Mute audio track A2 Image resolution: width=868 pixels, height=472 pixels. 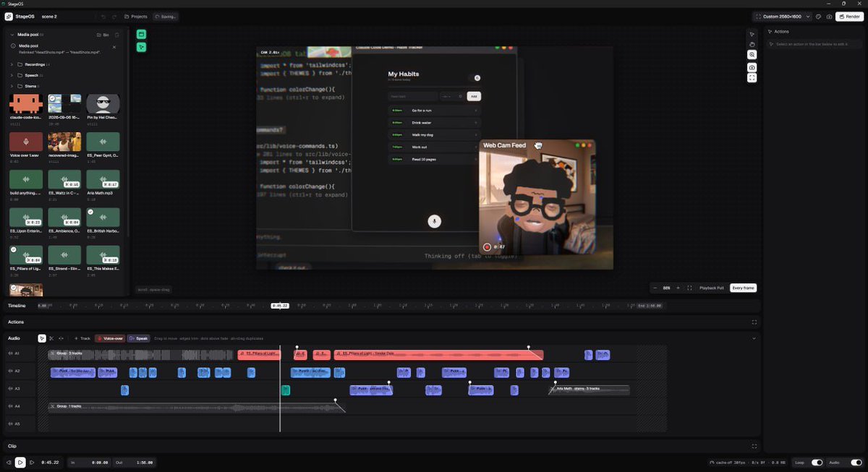(x=10, y=372)
